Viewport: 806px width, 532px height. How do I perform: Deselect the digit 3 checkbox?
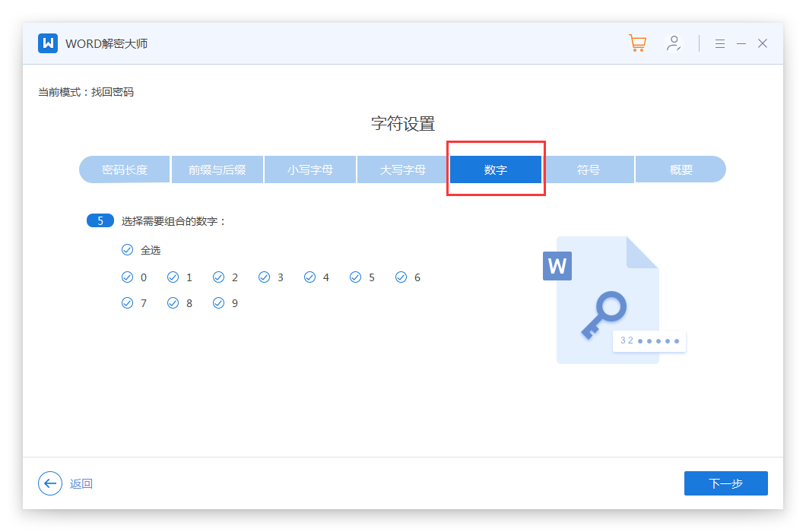point(265,277)
